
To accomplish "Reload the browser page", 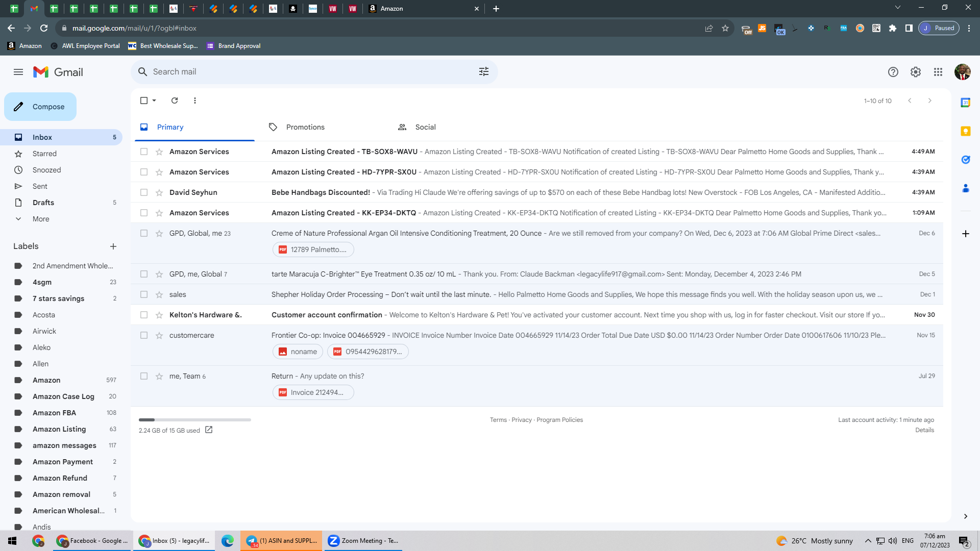I will pos(44,28).
